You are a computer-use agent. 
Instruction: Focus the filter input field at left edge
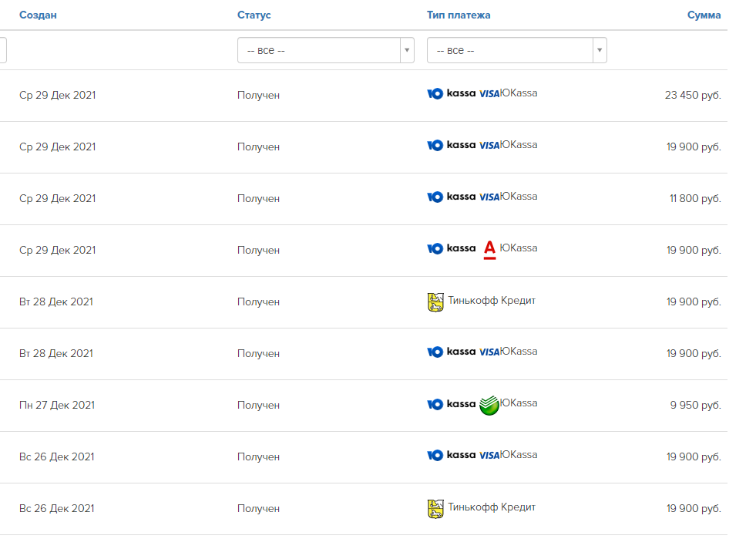pos(3,50)
